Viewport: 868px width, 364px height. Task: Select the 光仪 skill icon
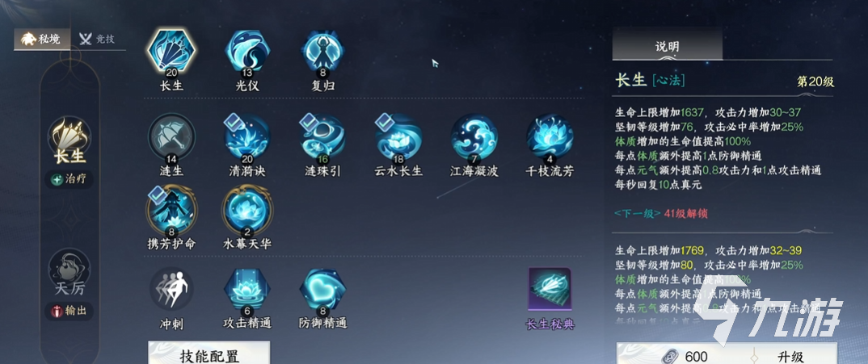tap(246, 50)
